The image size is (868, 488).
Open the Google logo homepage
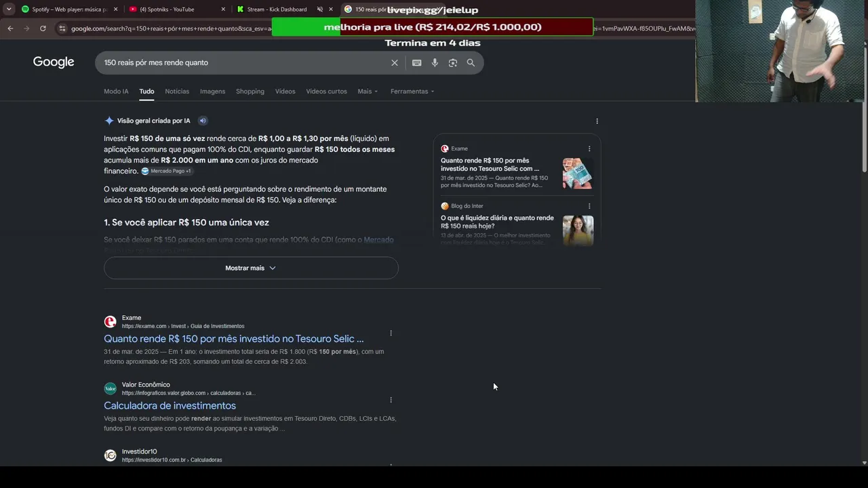pos(54,62)
